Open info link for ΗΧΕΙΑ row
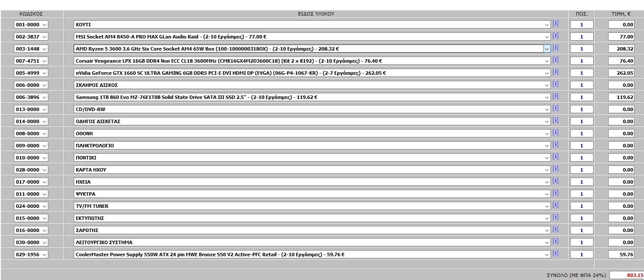The image size is (644, 280). tap(556, 181)
